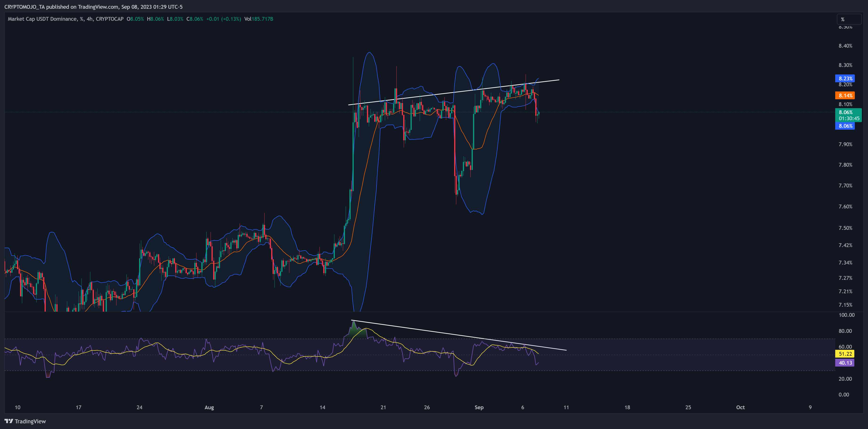Click the 60.00 RSI axis label
Viewport: 868px width, 429px height.
(845, 347)
